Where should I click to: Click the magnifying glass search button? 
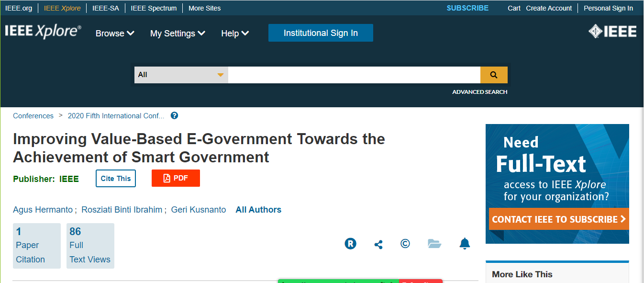point(494,75)
